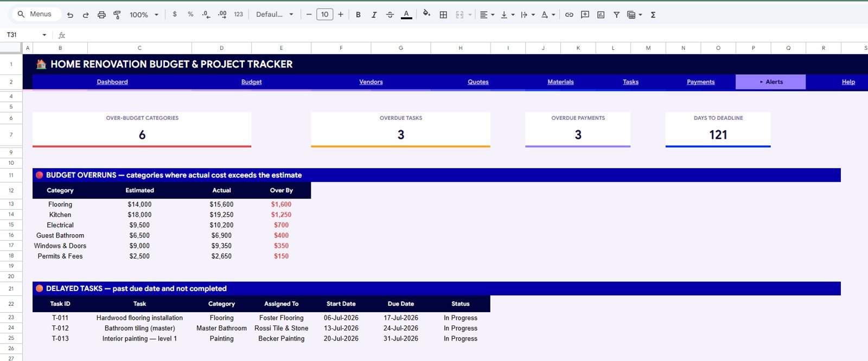The image size is (868, 361).
Task: Open the Vendors link
Action: click(x=371, y=82)
